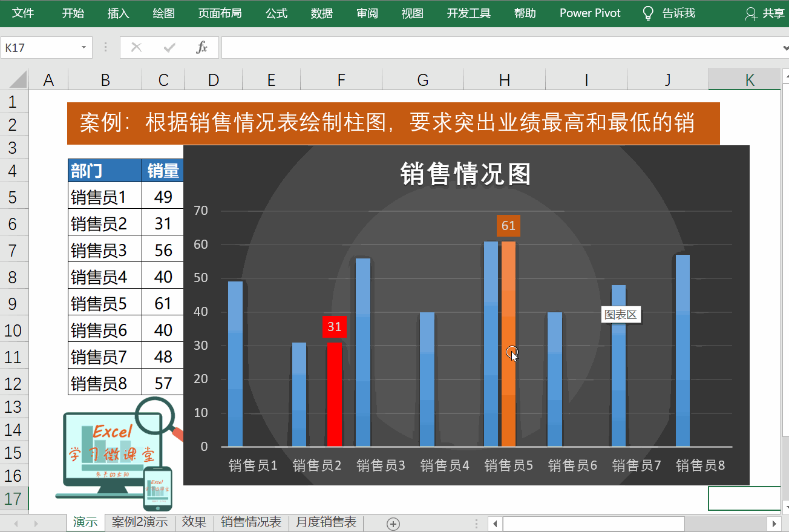Click the orange data label 61
Image resolution: width=789 pixels, height=532 pixels.
point(508,226)
